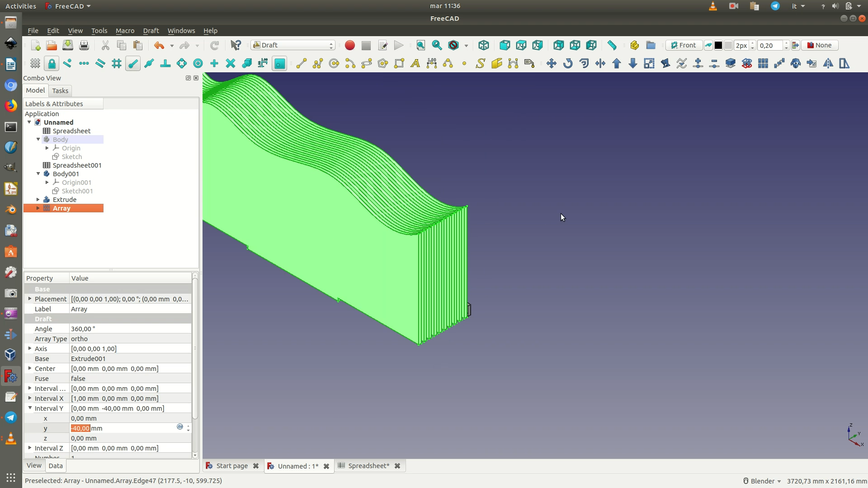Click the Undo arrow icon
This screenshot has height=488, width=868.
point(159,45)
